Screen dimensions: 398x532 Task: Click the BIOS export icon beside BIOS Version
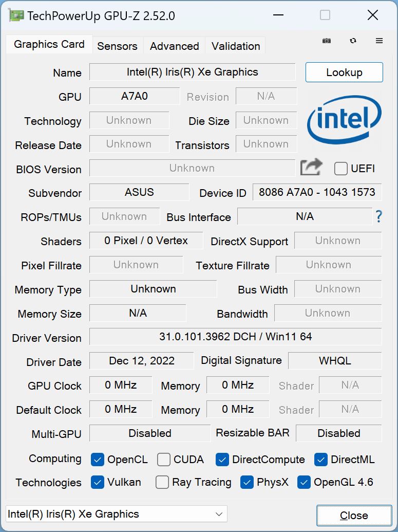click(311, 167)
